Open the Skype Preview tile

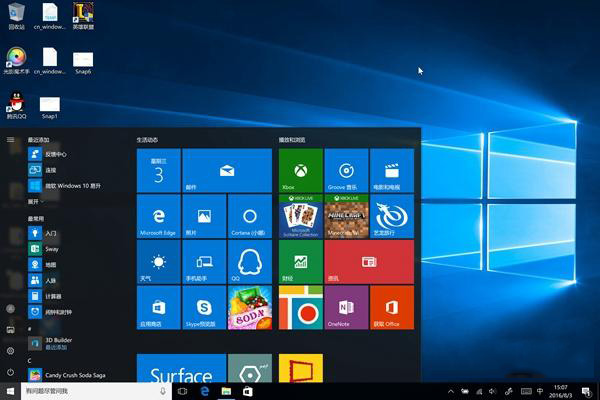point(204,307)
